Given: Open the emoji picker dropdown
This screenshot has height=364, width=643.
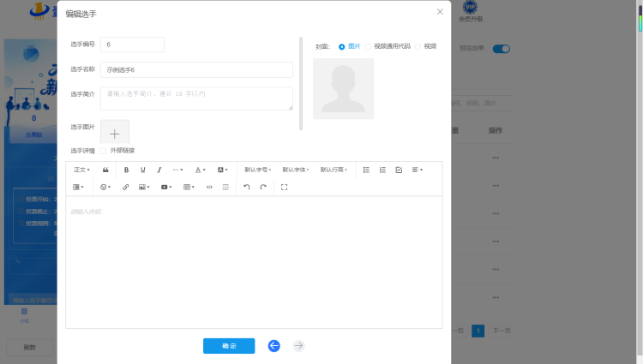Looking at the screenshot, I should coord(105,187).
